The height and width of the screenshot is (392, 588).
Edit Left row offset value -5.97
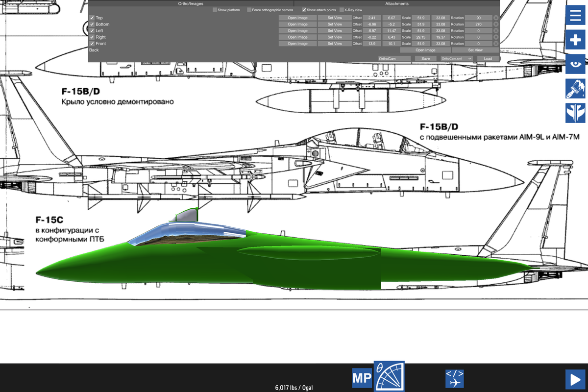tap(372, 30)
